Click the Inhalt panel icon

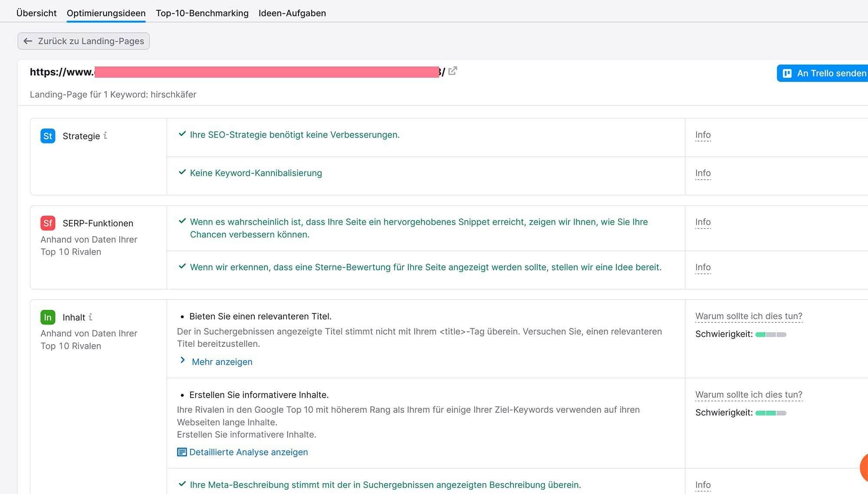click(x=48, y=317)
